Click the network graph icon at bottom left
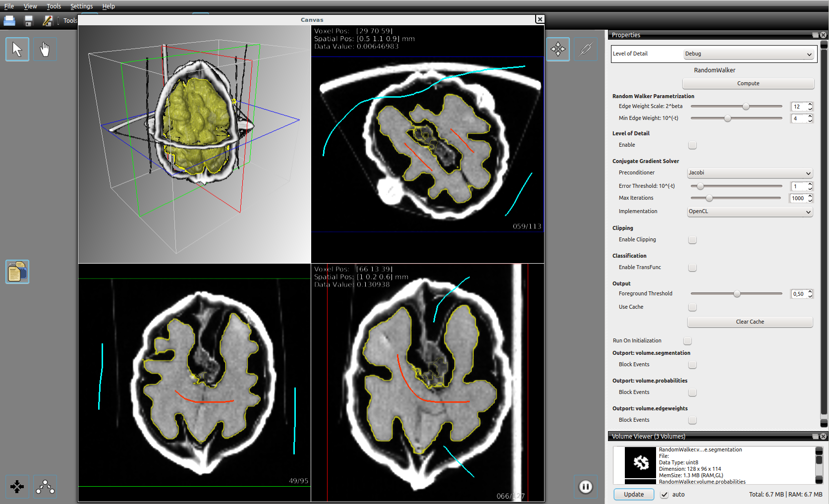This screenshot has height=504, width=829. click(45, 487)
